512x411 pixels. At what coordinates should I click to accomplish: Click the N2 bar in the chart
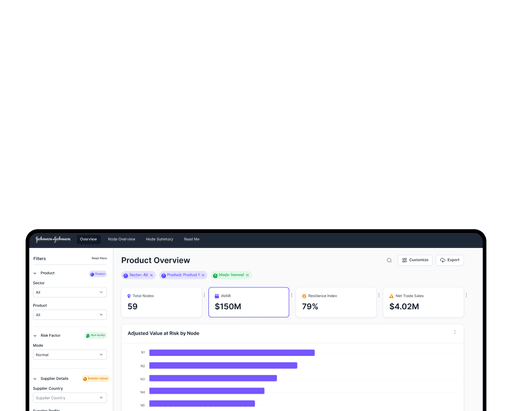click(223, 366)
